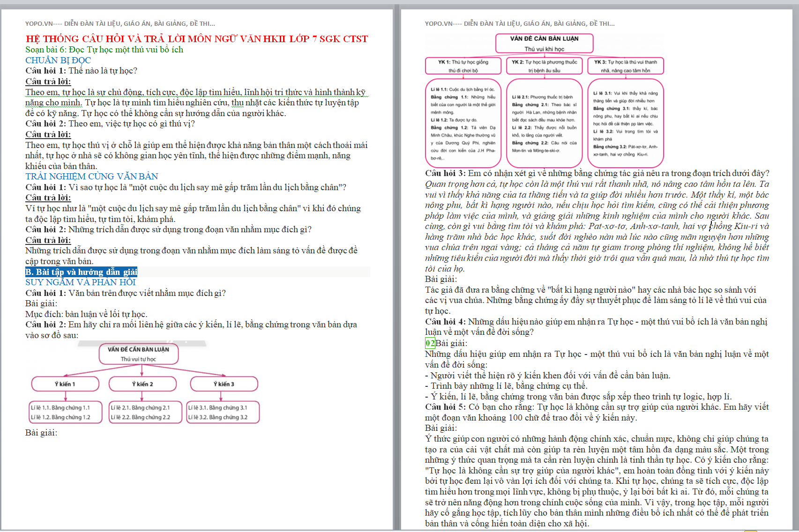The width and height of the screenshot is (799, 532).
Task: Click the 'YK 2: Tự học là phương thuốc' box
Action: (545, 66)
